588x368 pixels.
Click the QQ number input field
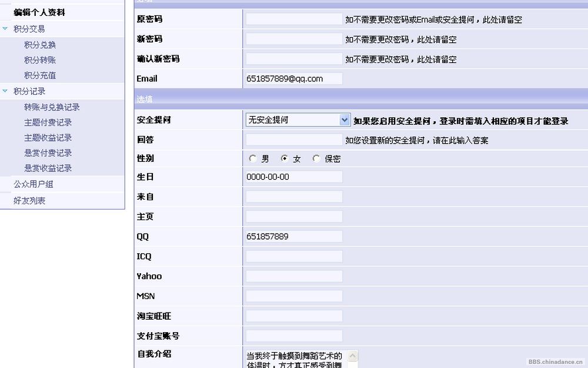[294, 236]
